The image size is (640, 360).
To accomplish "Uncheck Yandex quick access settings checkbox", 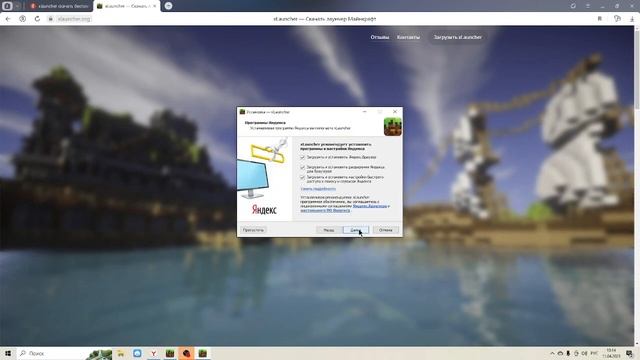I will tap(302, 178).
